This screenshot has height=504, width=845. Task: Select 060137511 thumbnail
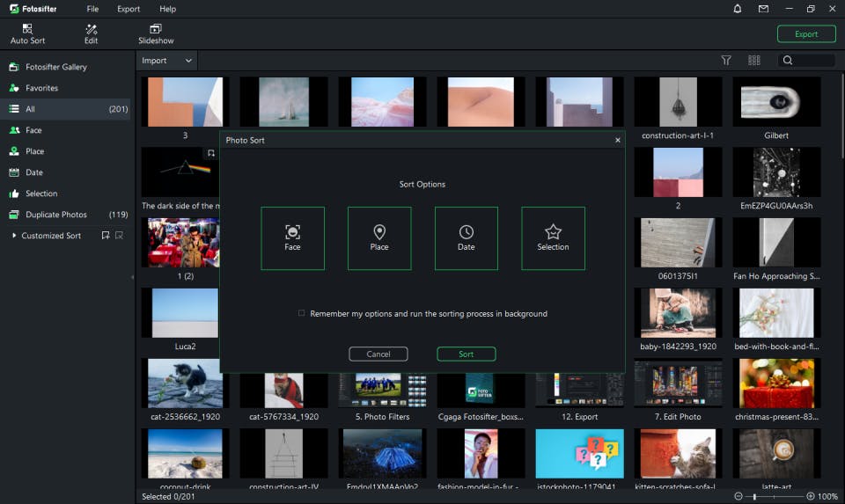click(678, 242)
